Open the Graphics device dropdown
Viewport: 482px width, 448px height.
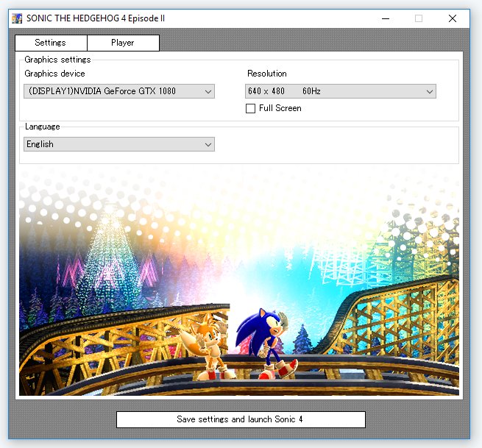click(x=119, y=91)
